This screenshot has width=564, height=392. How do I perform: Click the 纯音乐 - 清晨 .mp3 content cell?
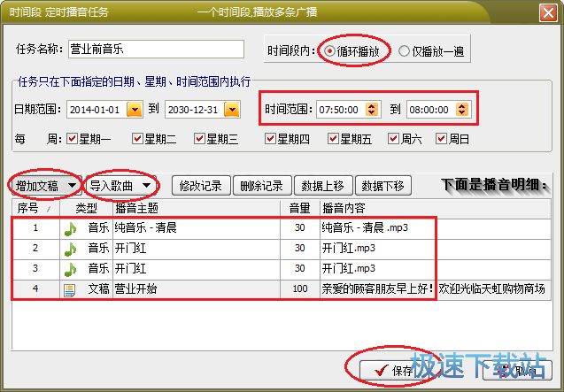(436, 228)
